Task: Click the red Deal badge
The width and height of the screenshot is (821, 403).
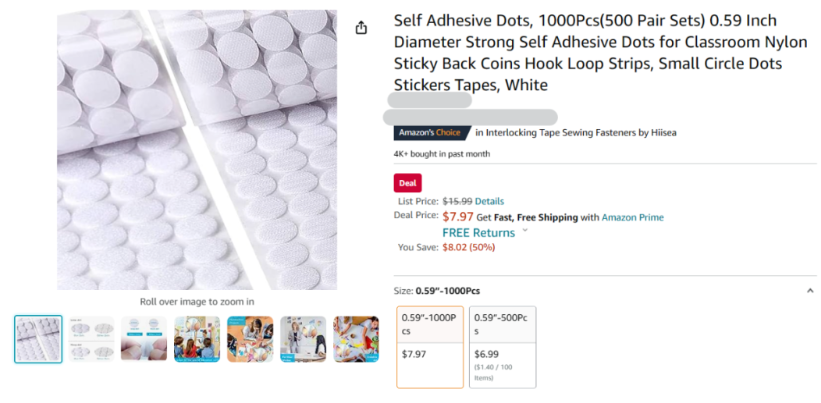Action: point(408,183)
